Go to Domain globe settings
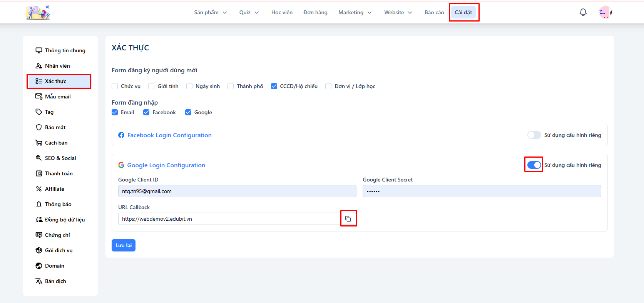This screenshot has width=644, height=303. click(x=54, y=266)
